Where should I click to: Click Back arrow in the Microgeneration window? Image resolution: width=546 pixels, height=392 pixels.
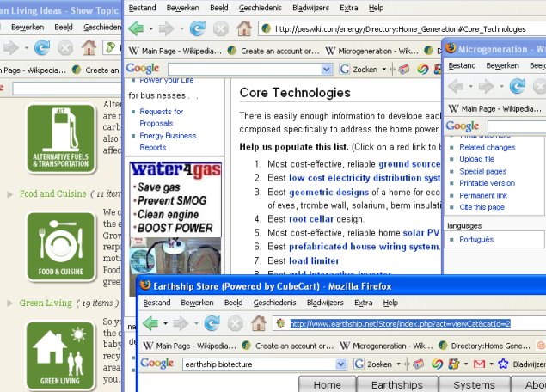click(456, 86)
